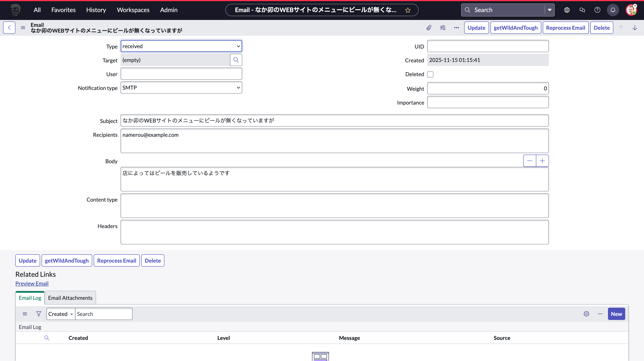644x361 pixels.
Task: Click the Target lookup magnifier icon
Action: (x=236, y=60)
